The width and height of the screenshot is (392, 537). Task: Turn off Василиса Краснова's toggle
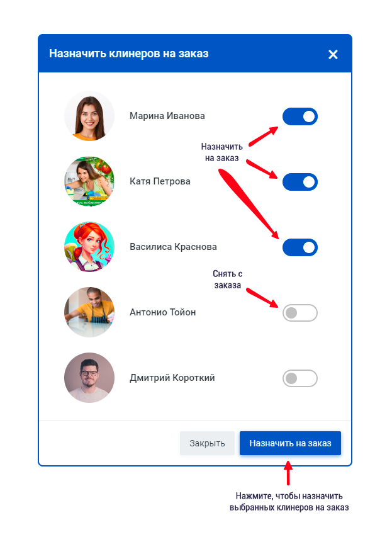300,247
